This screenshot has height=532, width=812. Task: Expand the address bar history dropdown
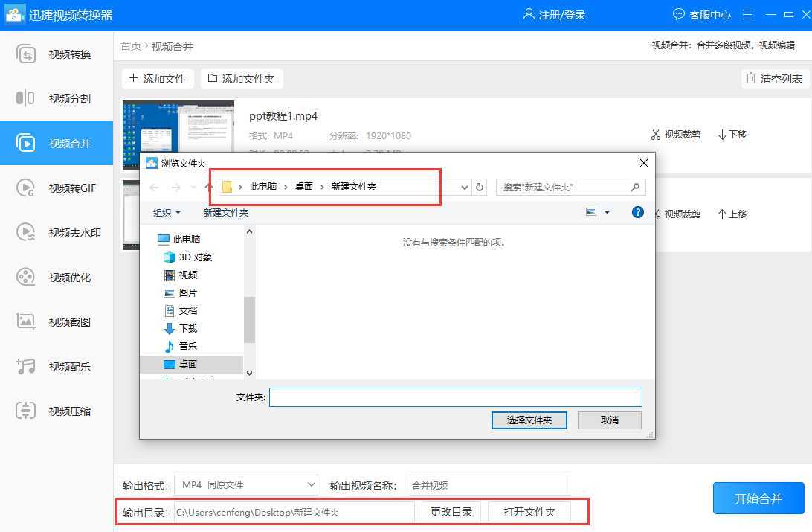click(x=465, y=187)
